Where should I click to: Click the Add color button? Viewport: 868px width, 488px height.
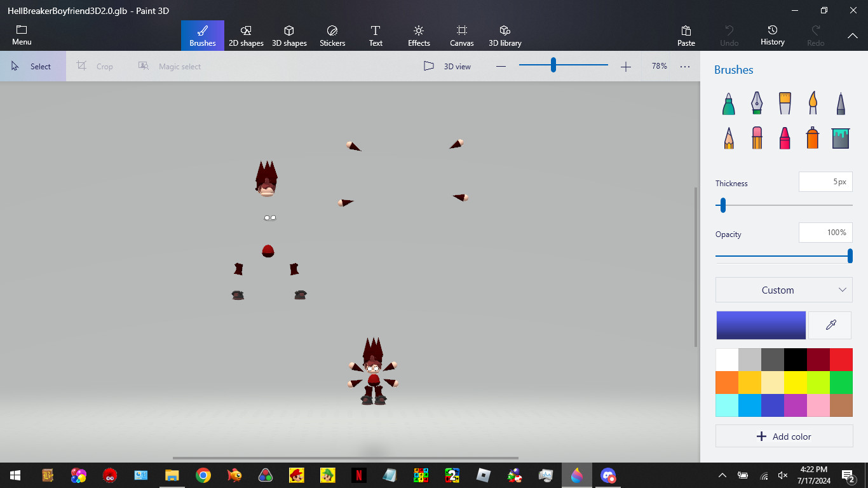[x=784, y=437]
